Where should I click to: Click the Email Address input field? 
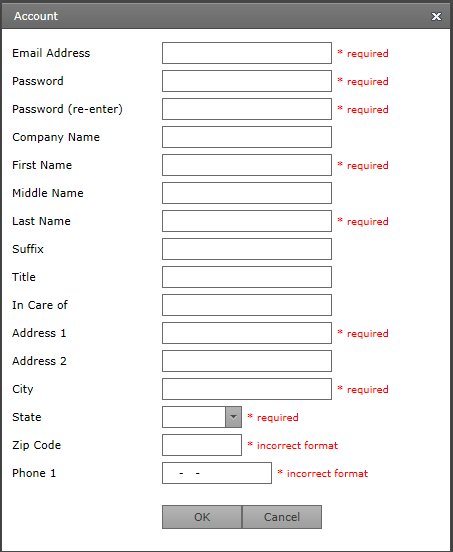click(x=247, y=53)
